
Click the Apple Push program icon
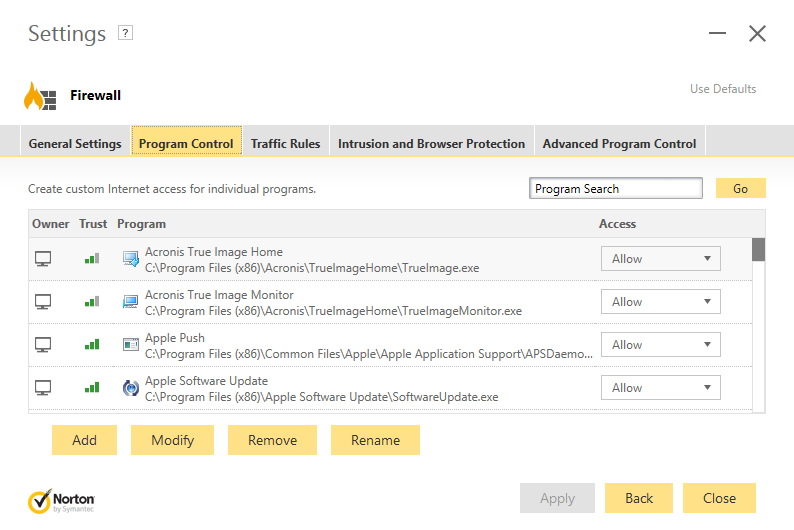point(131,345)
